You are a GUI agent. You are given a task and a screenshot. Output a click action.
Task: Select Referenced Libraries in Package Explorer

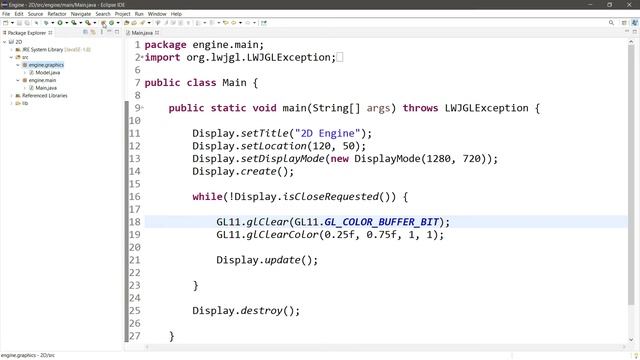(x=44, y=96)
